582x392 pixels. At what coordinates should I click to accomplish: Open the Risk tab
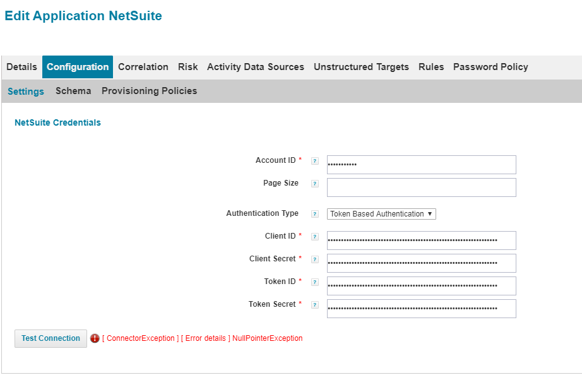187,66
